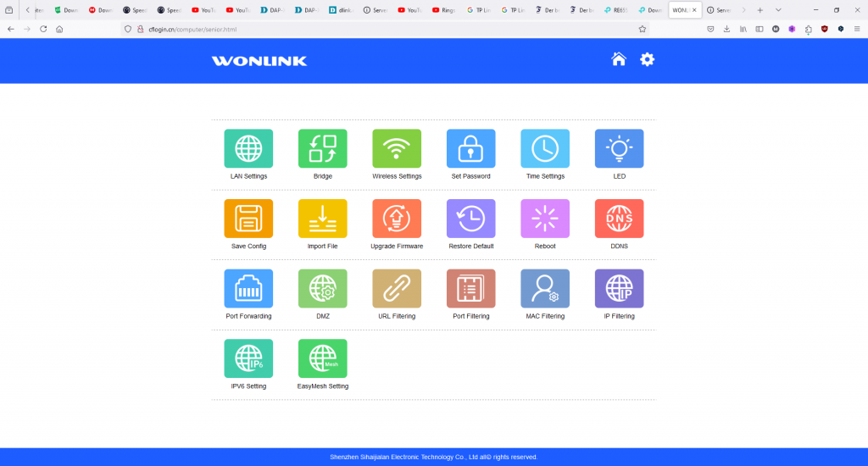The image size is (868, 466).
Task: Toggle the browser sidebar icon
Action: [x=759, y=29]
